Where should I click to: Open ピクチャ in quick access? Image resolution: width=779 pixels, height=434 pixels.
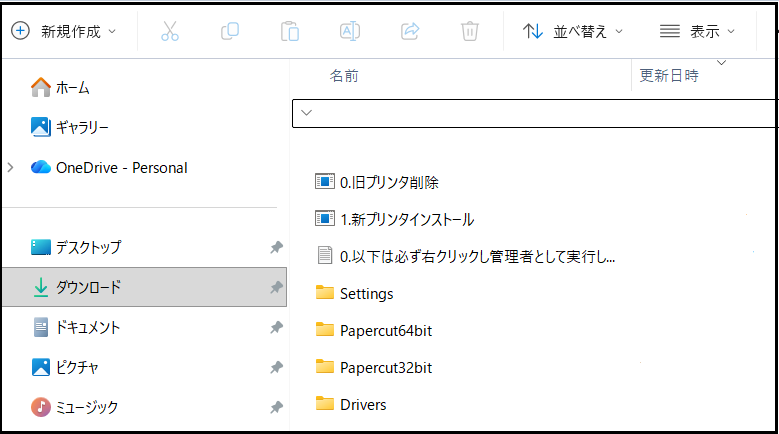[77, 367]
